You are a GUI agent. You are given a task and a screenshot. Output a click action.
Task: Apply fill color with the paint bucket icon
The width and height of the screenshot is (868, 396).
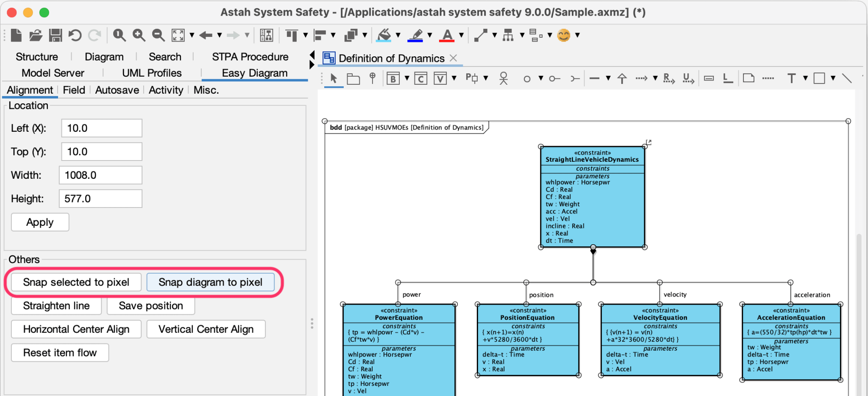point(383,35)
